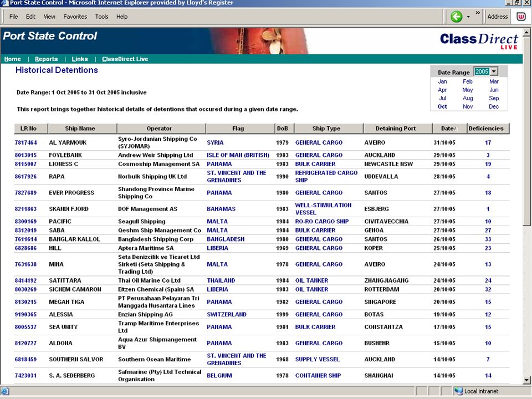The image size is (532, 399).
Task: Click the red icon beside Address
Action: pos(521,16)
